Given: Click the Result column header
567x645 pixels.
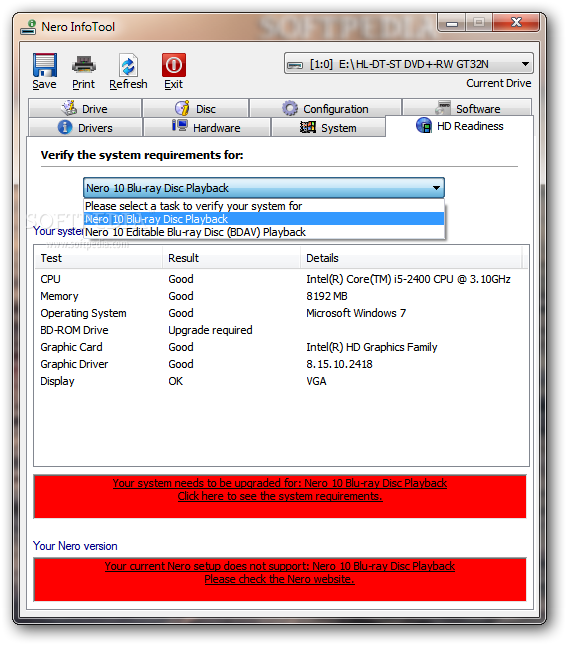Looking at the screenshot, I should coord(231,258).
